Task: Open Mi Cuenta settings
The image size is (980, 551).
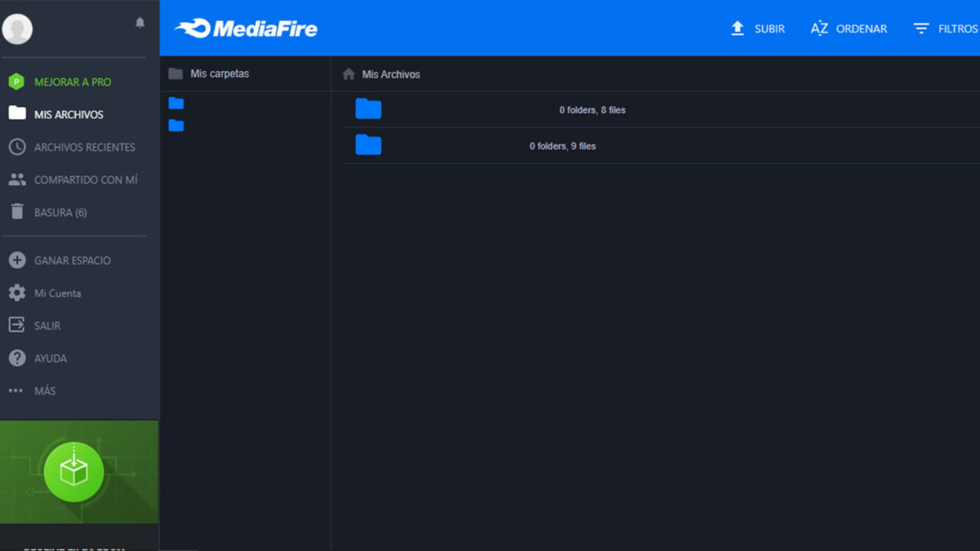Action: pos(57,293)
